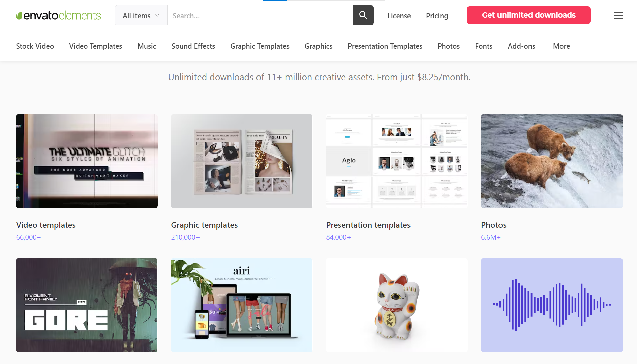The width and height of the screenshot is (637, 364).
Task: Open the Stock Video category
Action: tap(35, 46)
